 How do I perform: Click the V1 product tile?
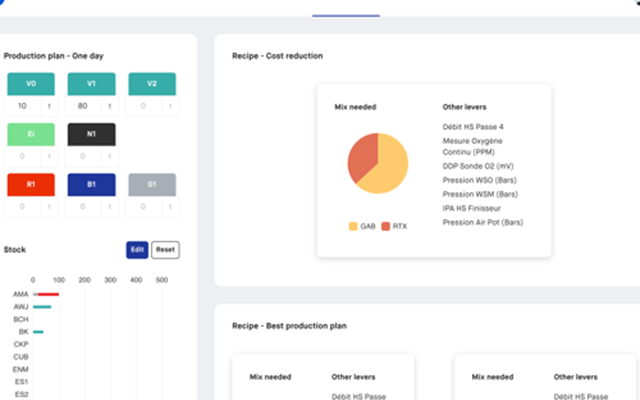pos(91,84)
